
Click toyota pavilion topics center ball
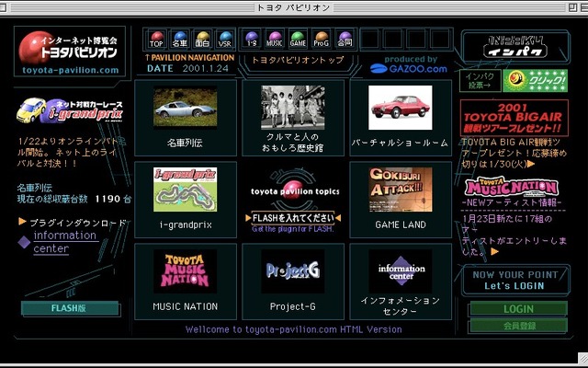pos(294,190)
